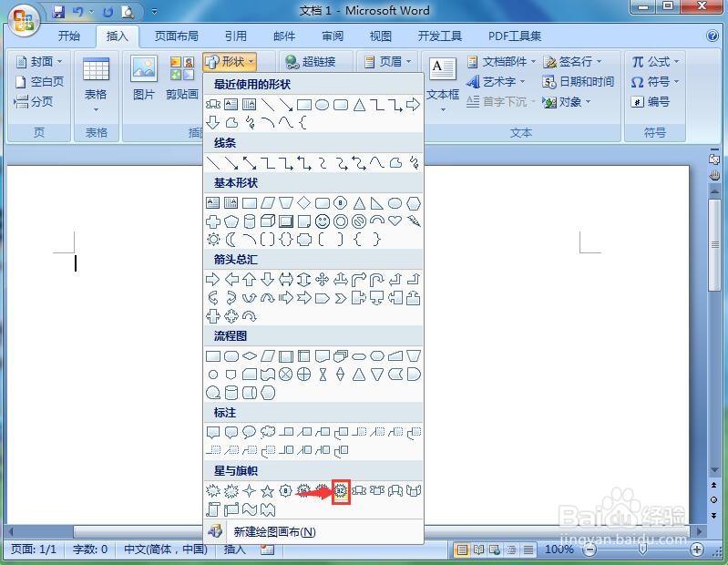Click zoom out minus button
This screenshot has width=728, height=565.
(590, 550)
